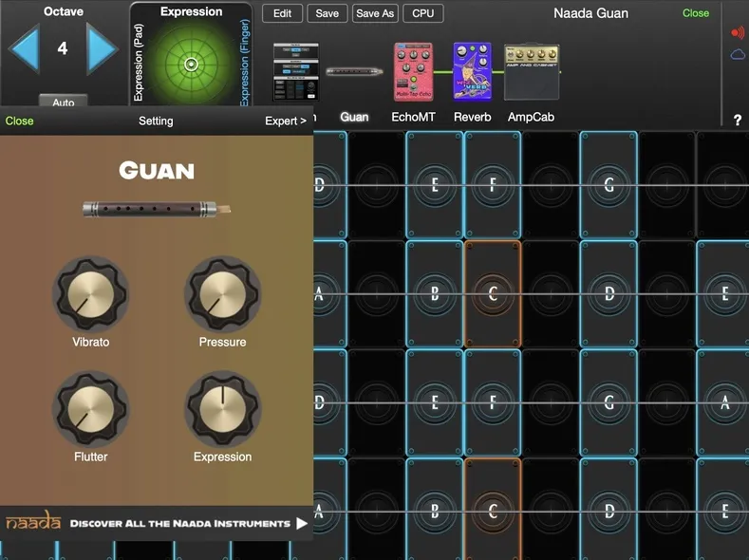Image resolution: width=749 pixels, height=560 pixels.
Task: Play the right-edge E pad in bottom row
Action: pyautogui.click(x=722, y=509)
